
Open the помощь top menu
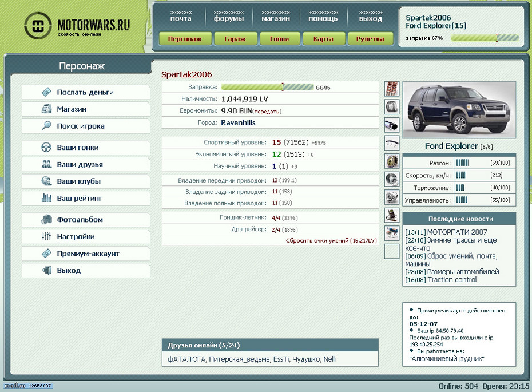tap(323, 18)
